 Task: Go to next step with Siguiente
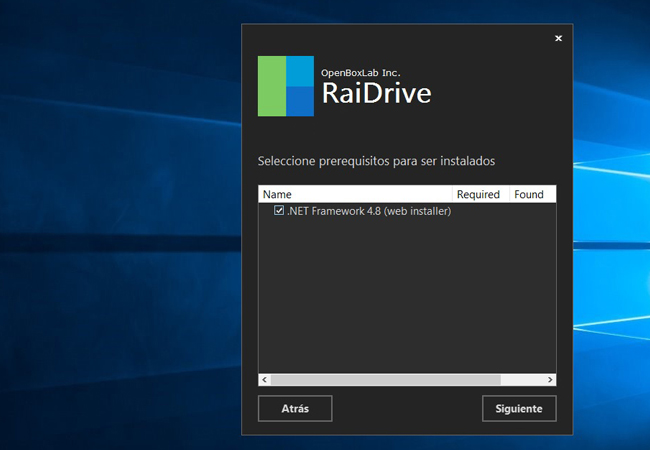pos(519,409)
